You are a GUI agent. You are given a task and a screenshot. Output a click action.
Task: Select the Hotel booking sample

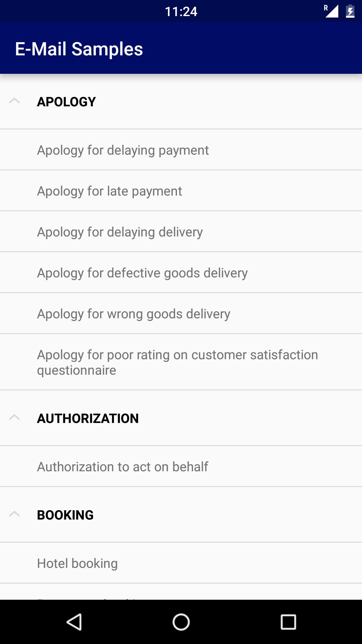tap(77, 563)
